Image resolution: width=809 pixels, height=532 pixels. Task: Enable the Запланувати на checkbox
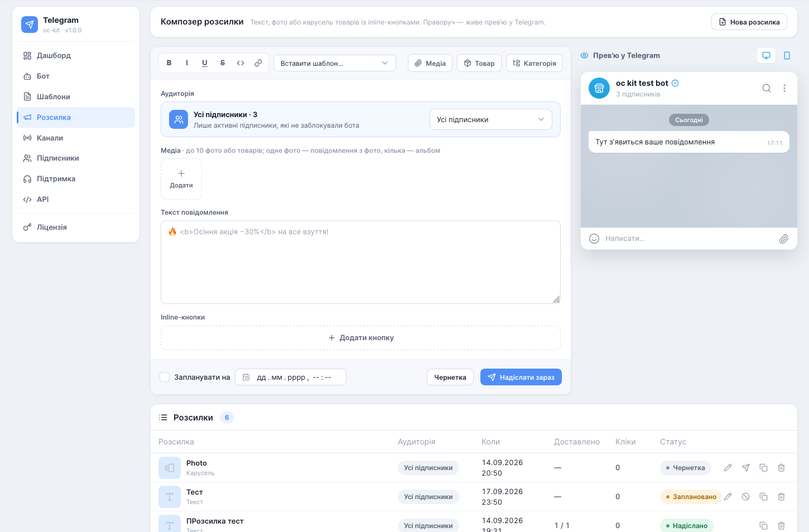165,377
